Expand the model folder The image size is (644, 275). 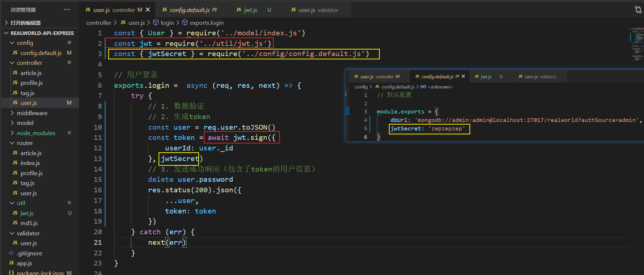[x=12, y=123]
